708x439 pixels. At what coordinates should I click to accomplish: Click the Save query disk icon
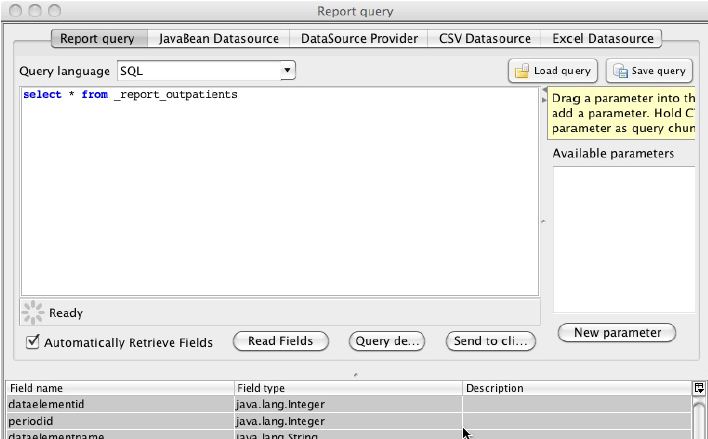tap(620, 71)
